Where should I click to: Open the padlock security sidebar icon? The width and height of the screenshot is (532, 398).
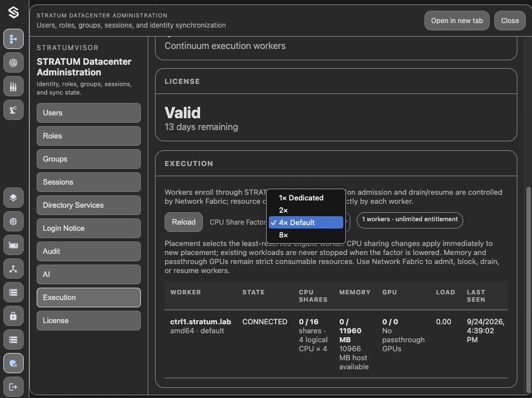point(14,316)
